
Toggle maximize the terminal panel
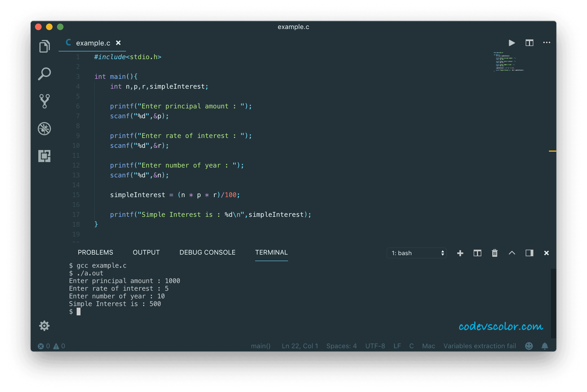(x=512, y=253)
